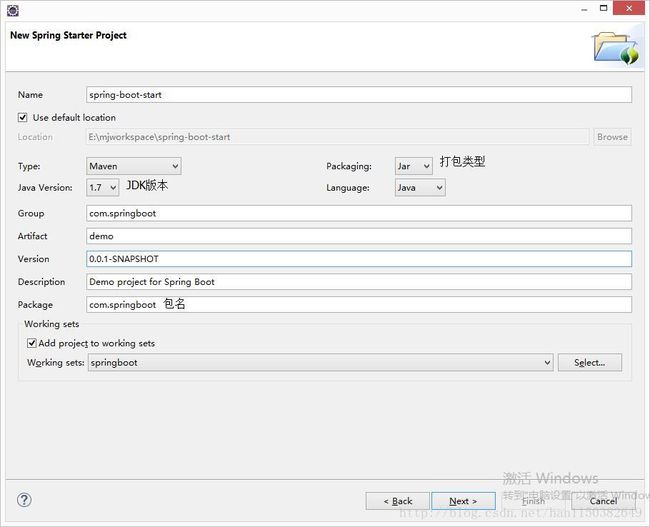Click the Finish button
The width and height of the screenshot is (650, 527).
point(533,501)
